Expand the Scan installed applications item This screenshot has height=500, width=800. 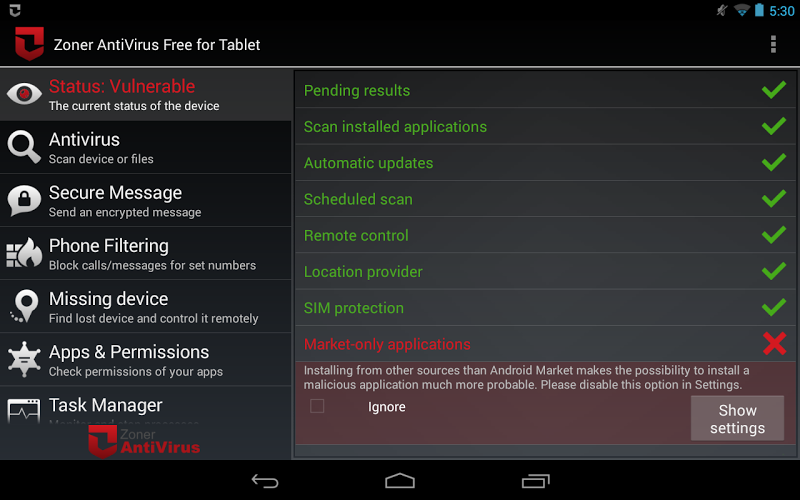[x=545, y=127]
